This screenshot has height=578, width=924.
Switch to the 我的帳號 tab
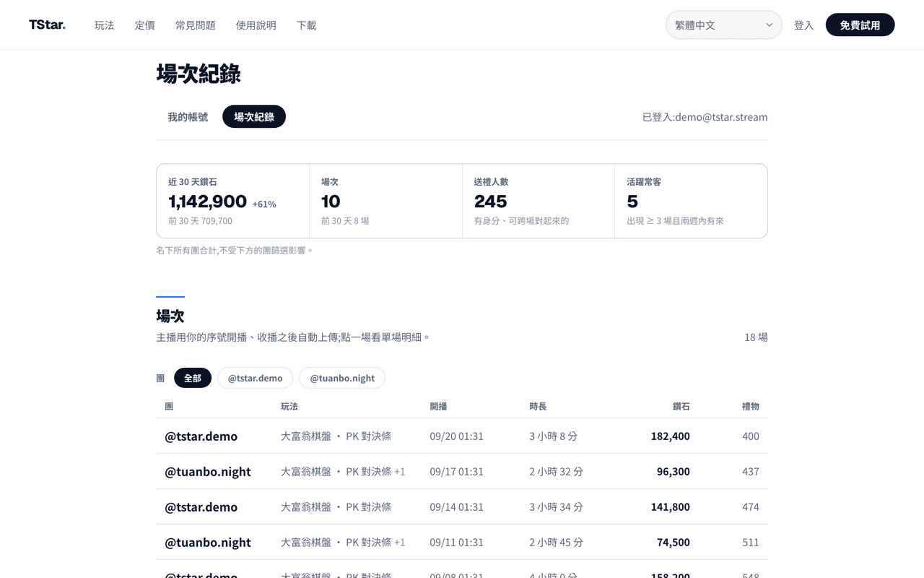coord(188,116)
